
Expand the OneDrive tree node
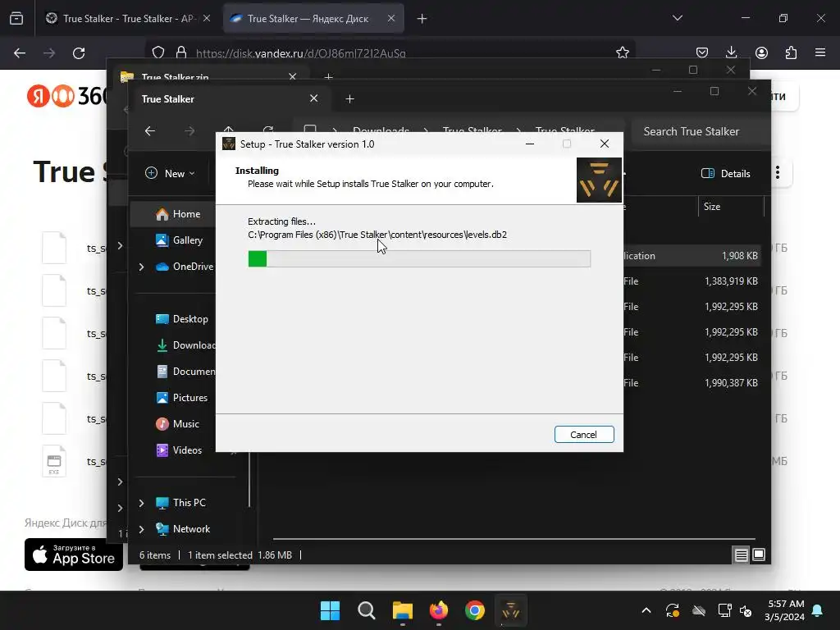(x=141, y=267)
